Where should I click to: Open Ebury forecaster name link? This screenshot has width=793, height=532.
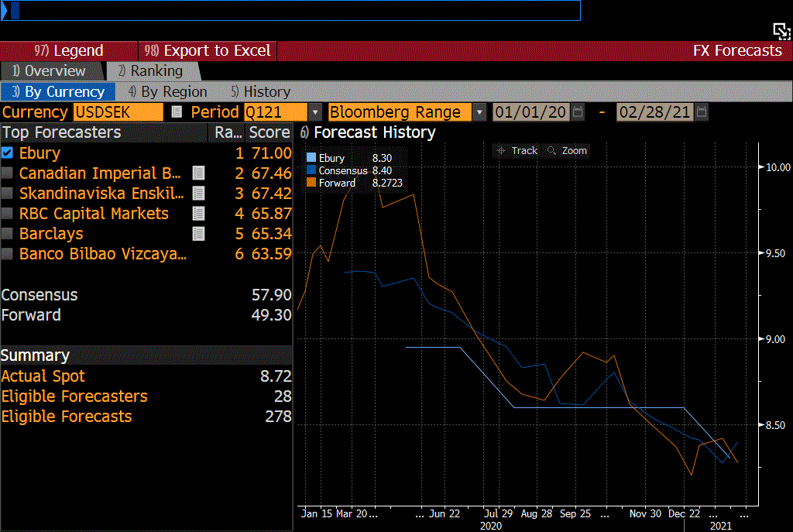point(40,153)
